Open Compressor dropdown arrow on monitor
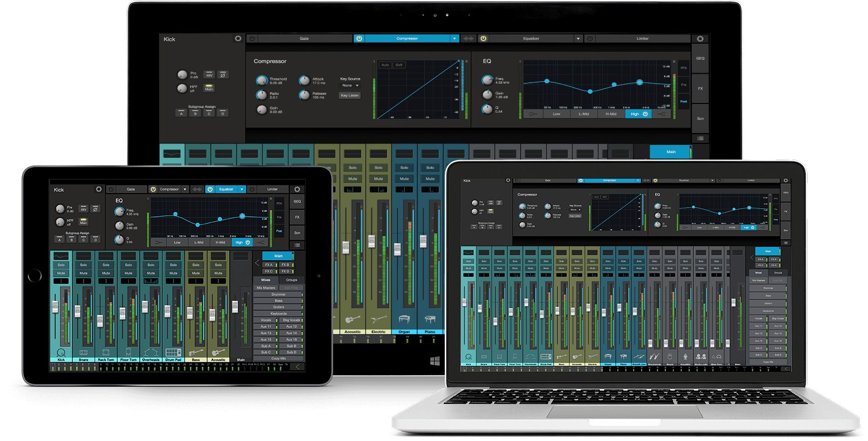Image resolution: width=868 pixels, height=441 pixels. pos(454,39)
